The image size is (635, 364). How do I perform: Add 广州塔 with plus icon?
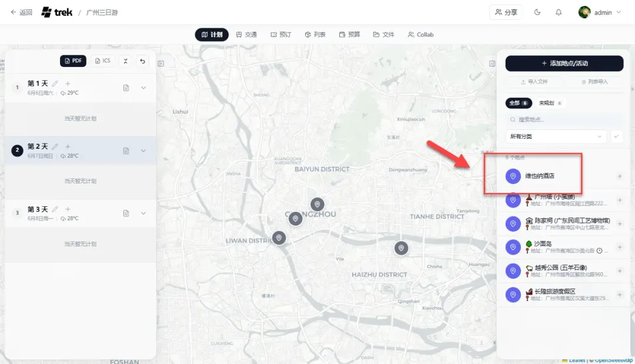pos(620,200)
